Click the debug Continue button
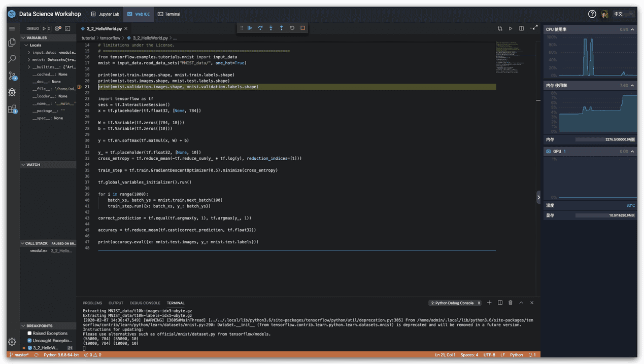Image resolution: width=644 pixels, height=364 pixels. pyautogui.click(x=250, y=28)
